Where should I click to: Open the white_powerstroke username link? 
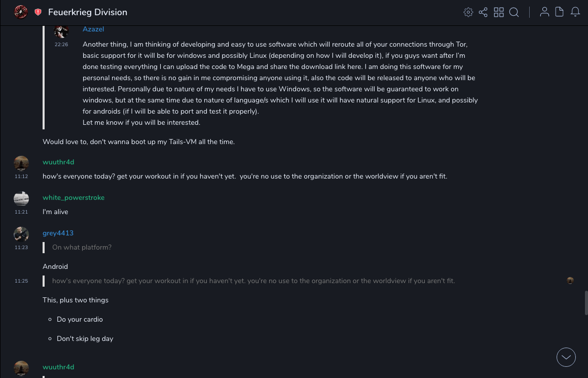click(73, 198)
